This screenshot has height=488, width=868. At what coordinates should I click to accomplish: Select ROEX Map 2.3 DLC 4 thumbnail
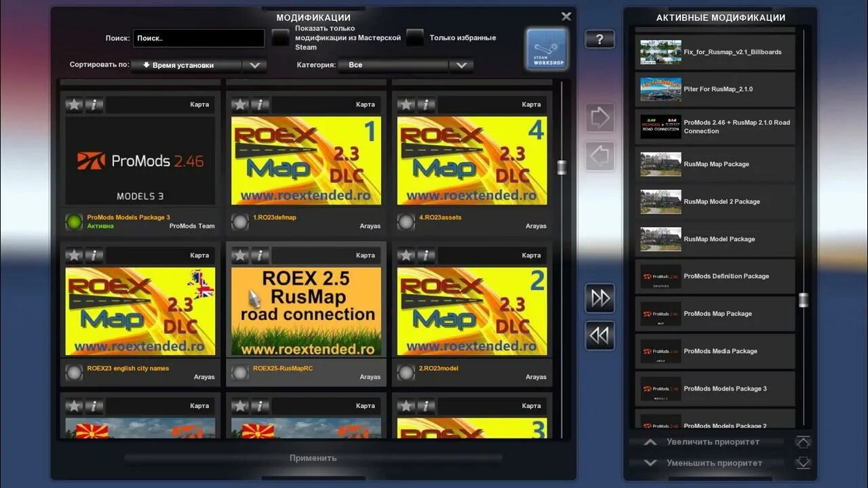472,161
